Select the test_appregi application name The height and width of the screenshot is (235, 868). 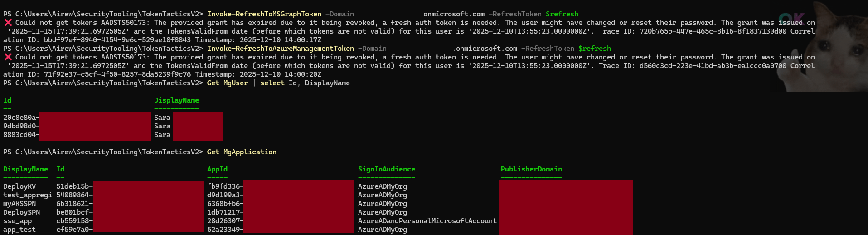[27, 195]
